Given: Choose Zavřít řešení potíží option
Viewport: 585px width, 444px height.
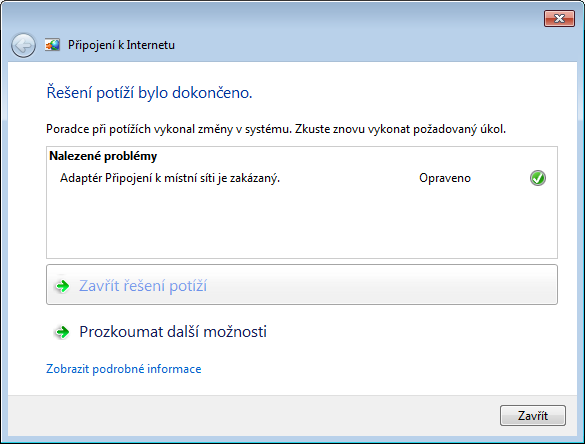Looking at the screenshot, I should pyautogui.click(x=302, y=285).
